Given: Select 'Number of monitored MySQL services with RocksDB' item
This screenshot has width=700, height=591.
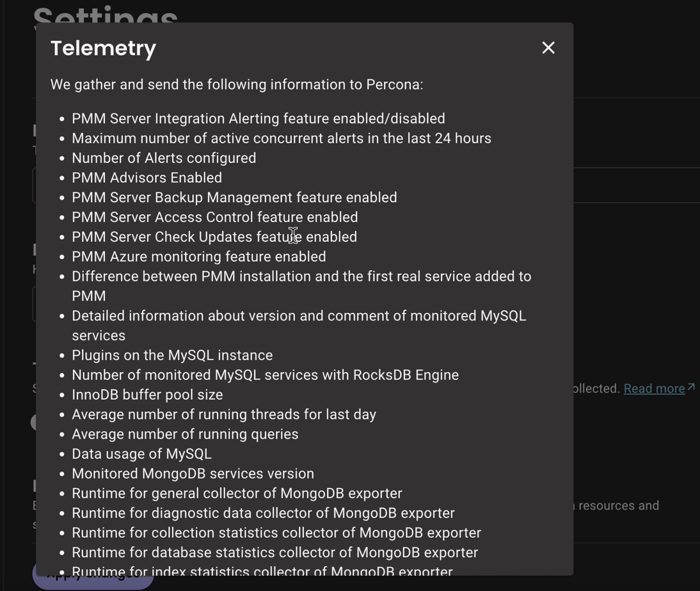Looking at the screenshot, I should point(265,375).
